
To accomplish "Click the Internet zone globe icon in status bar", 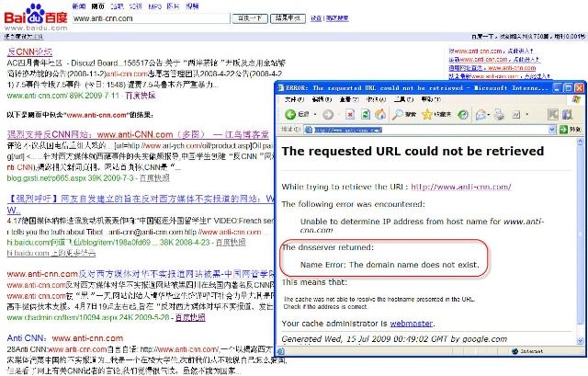I will click(515, 351).
